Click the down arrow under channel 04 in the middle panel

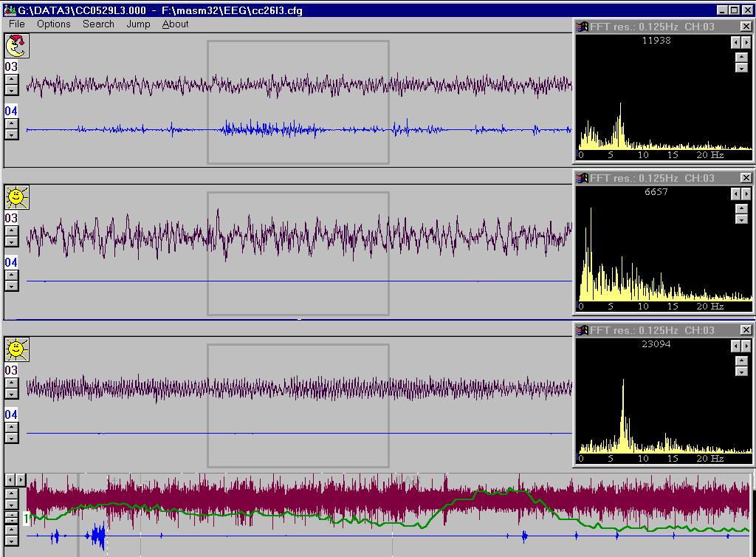click(x=12, y=285)
